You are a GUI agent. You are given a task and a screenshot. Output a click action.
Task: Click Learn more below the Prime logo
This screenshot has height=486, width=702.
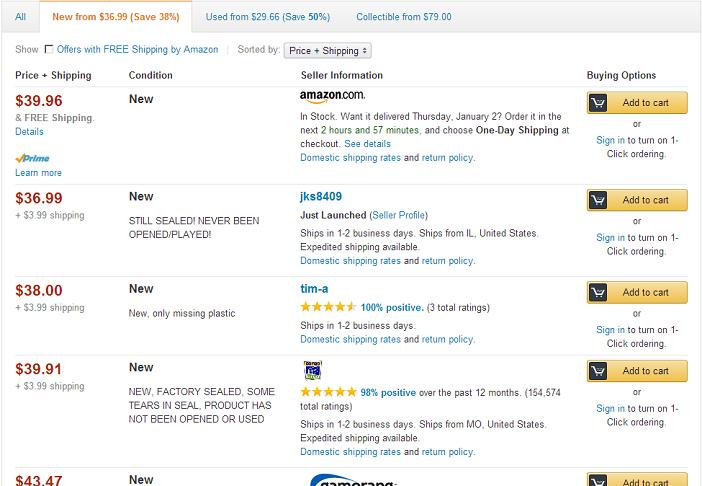(x=39, y=173)
